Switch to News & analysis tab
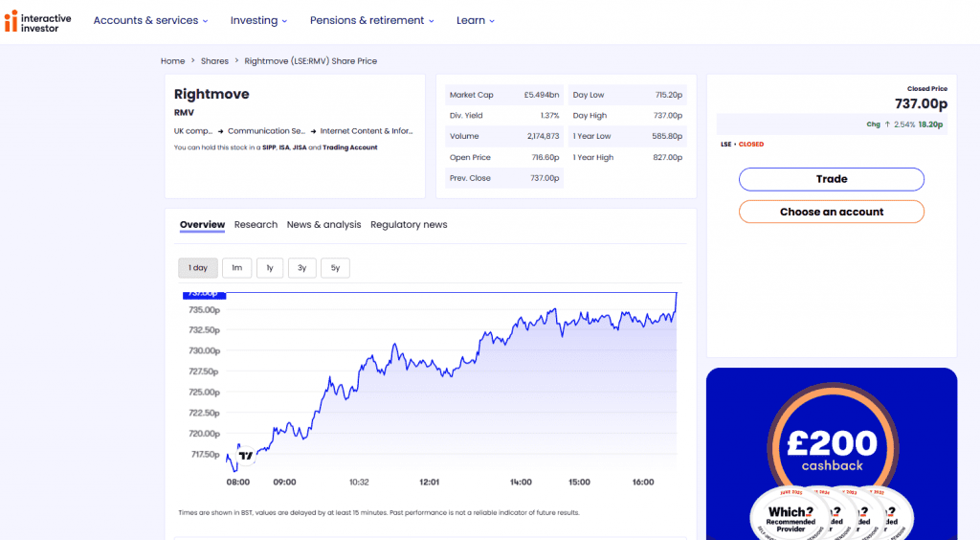This screenshot has width=980, height=540. tap(323, 225)
